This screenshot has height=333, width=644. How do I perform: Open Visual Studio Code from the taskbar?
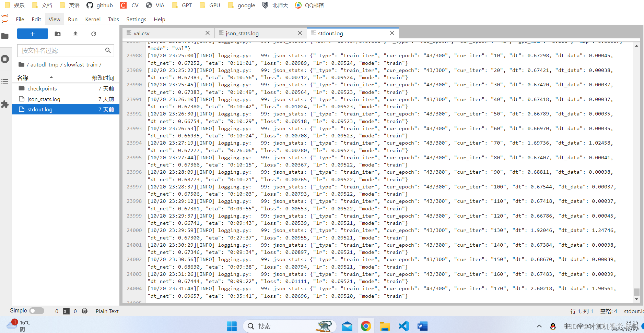point(403,326)
